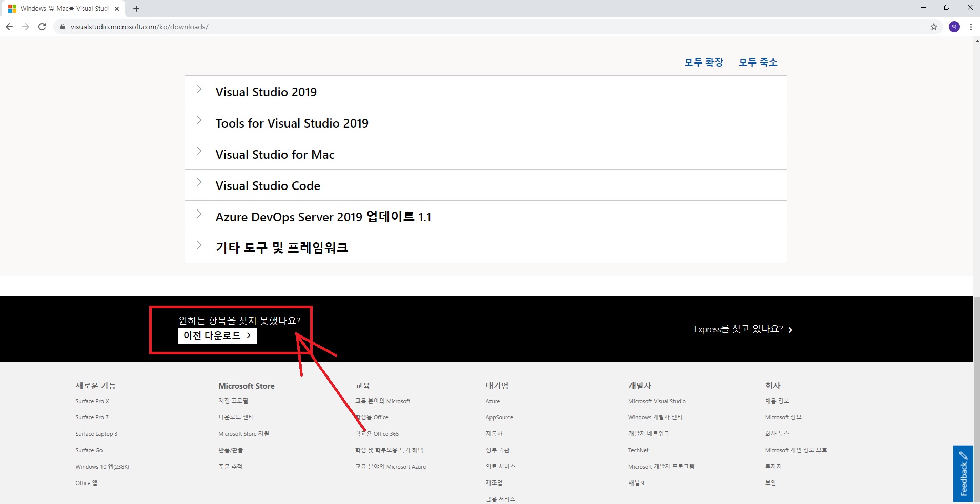
Task: Open the Windows 10 앱 link
Action: 102,467
